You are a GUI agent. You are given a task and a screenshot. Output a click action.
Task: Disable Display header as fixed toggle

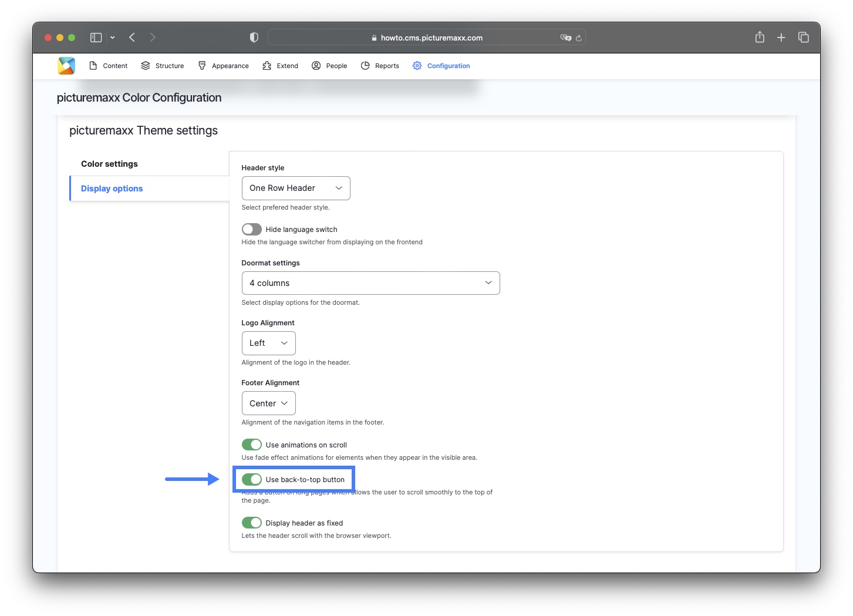(252, 523)
